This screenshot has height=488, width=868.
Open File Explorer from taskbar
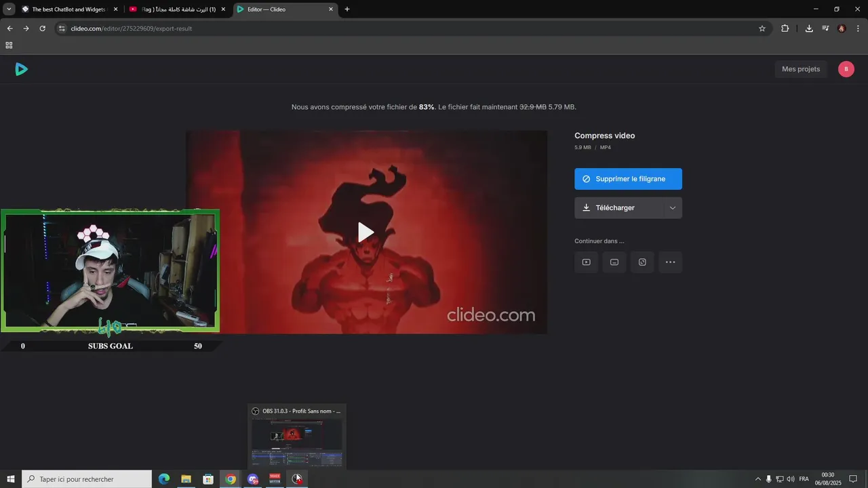coord(186,479)
